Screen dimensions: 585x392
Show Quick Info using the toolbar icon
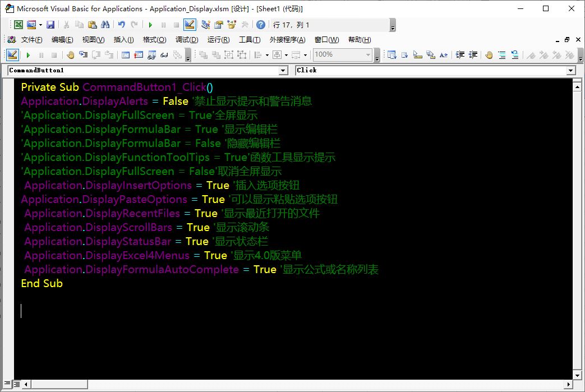tap(417, 55)
